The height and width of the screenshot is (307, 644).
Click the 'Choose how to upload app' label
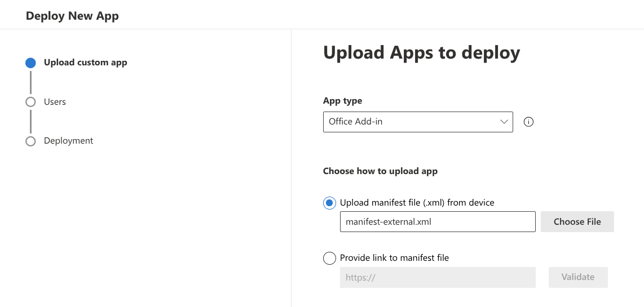tap(380, 171)
